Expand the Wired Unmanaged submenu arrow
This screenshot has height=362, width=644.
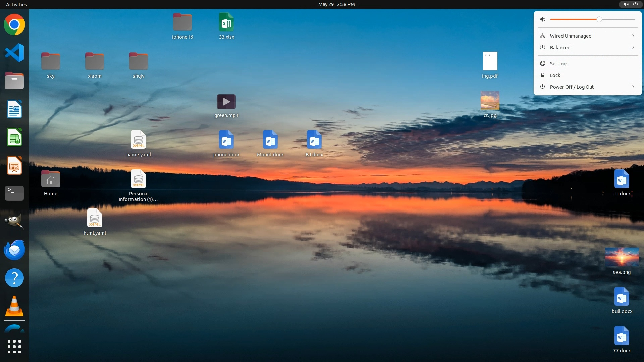[633, 36]
